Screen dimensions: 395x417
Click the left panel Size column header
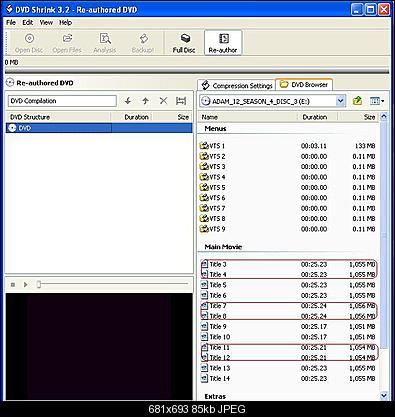[172, 117]
